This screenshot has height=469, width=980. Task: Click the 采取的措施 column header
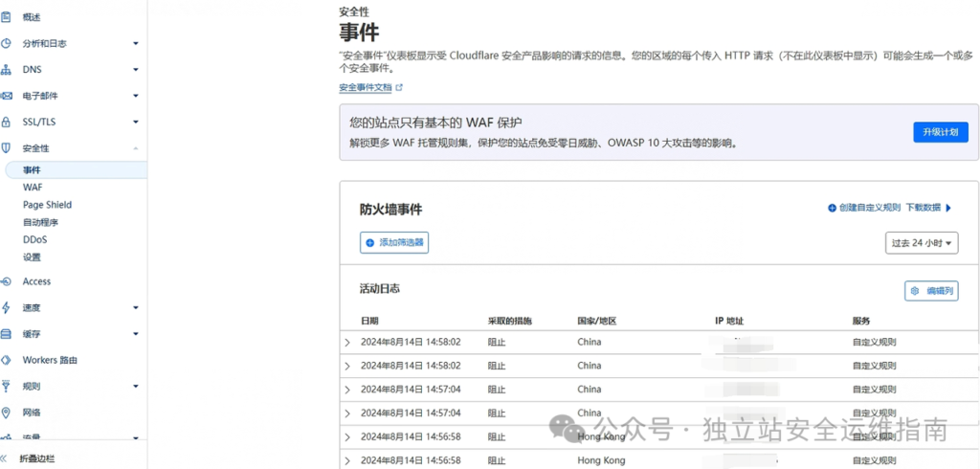[x=509, y=321]
